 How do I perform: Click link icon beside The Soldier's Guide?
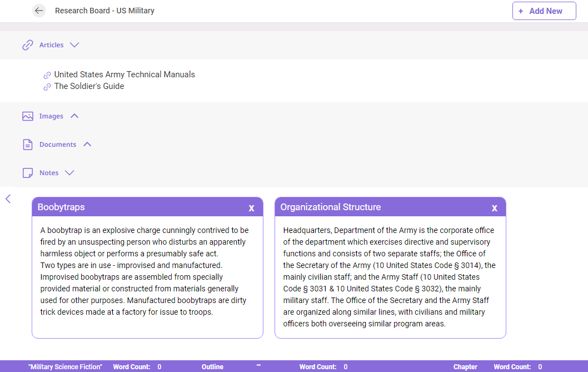(47, 87)
